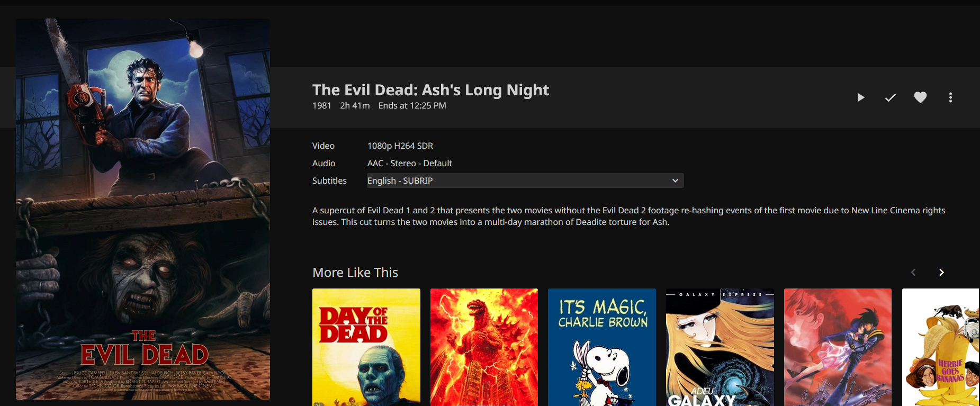Screen dimensions: 980x406
Task: Click the supercut description text
Action: (x=629, y=216)
